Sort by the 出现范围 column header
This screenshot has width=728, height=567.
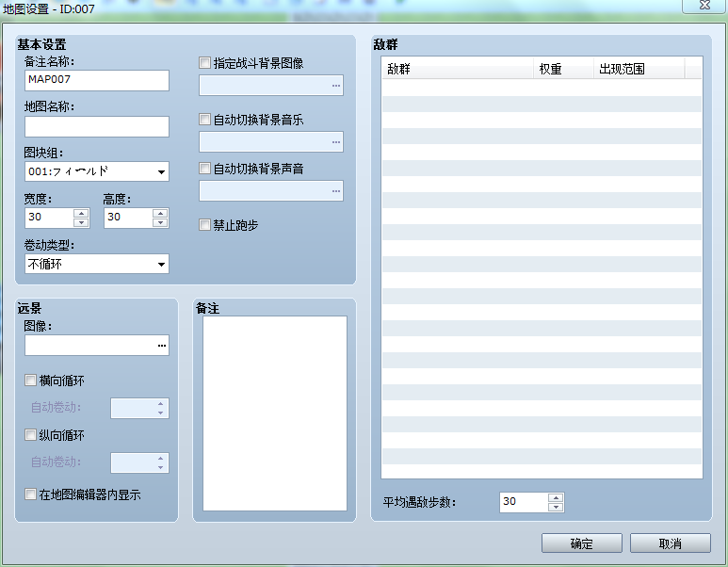(x=639, y=69)
